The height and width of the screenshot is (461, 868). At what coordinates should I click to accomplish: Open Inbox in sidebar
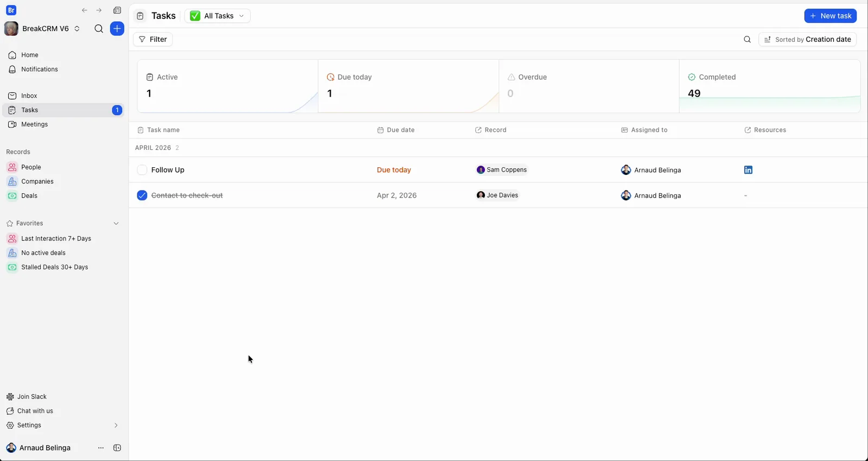coord(63,96)
